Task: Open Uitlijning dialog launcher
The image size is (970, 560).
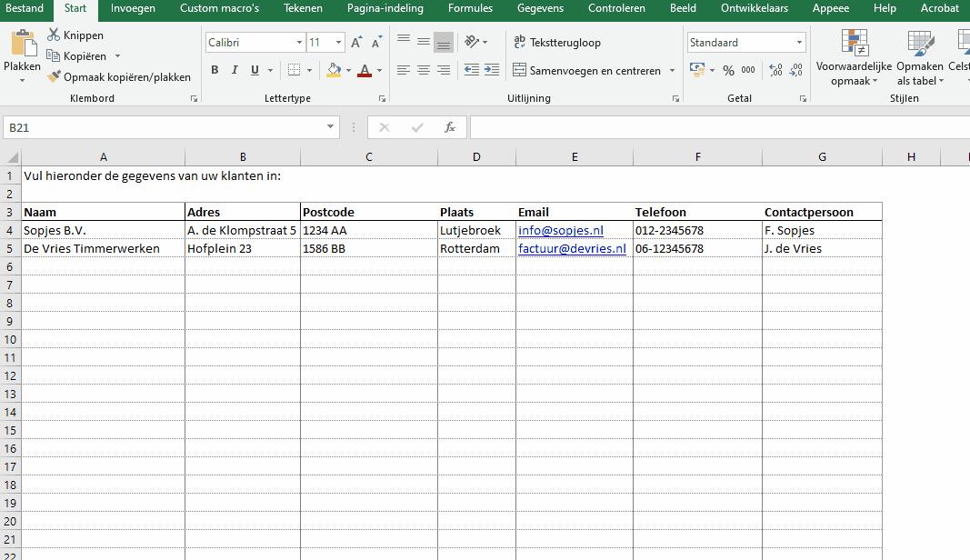Action: tap(675, 98)
